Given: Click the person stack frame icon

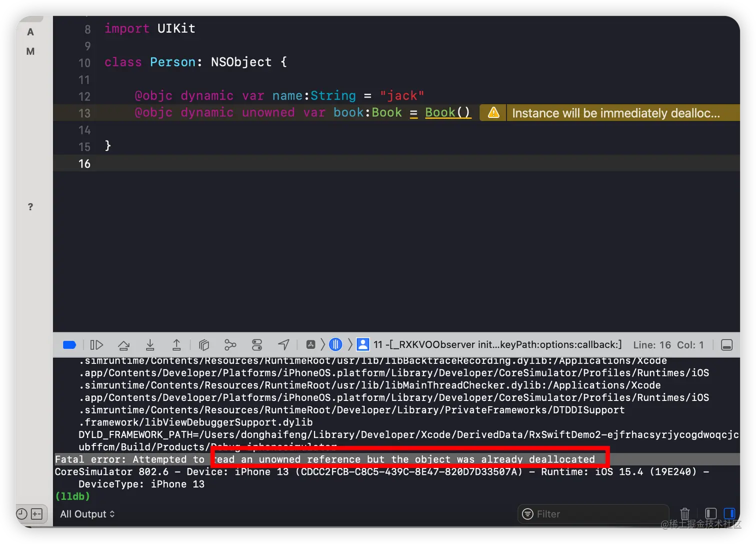Looking at the screenshot, I should [363, 344].
